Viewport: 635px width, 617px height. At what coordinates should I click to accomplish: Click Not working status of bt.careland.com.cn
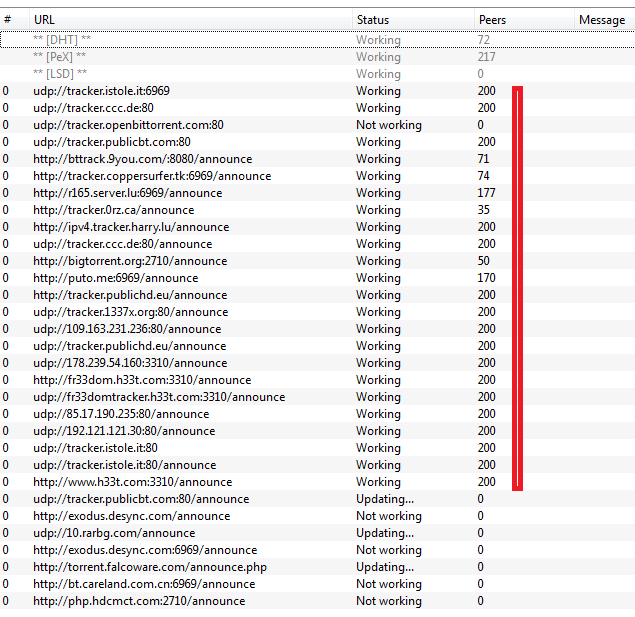click(389, 584)
